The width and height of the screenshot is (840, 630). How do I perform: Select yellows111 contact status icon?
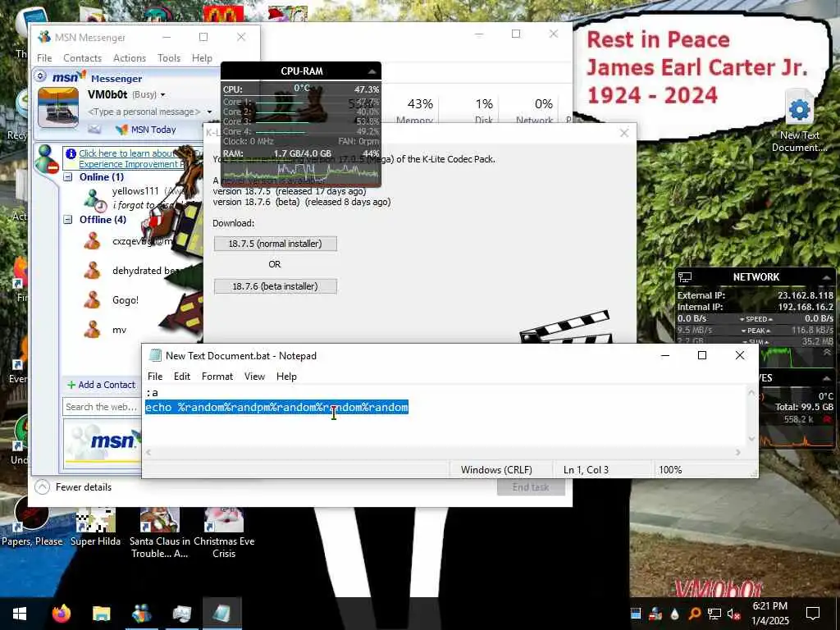[95, 199]
